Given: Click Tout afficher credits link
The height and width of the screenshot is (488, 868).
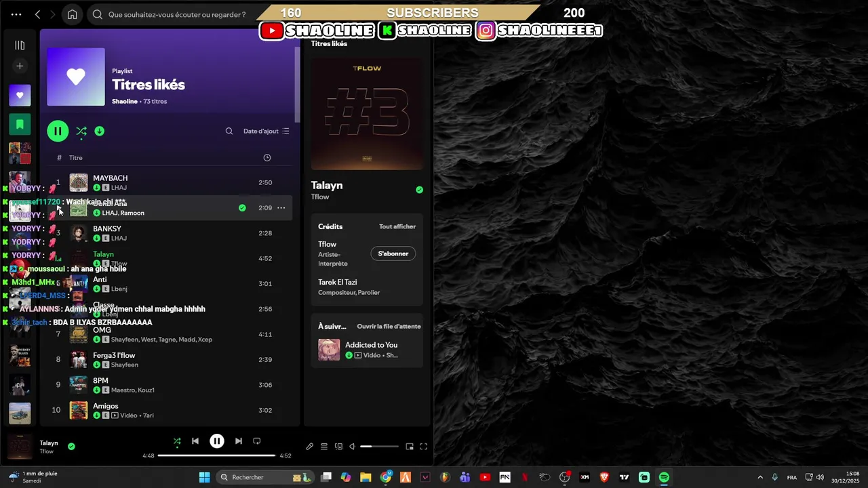Looking at the screenshot, I should [x=397, y=226].
